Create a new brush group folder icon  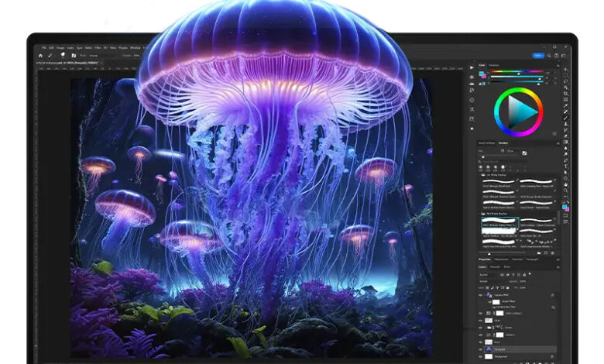(539, 253)
